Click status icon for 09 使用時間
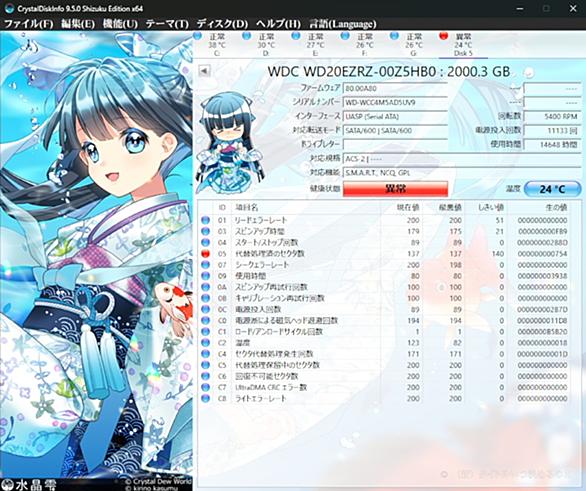This screenshot has width=586, height=491. pyautogui.click(x=205, y=276)
